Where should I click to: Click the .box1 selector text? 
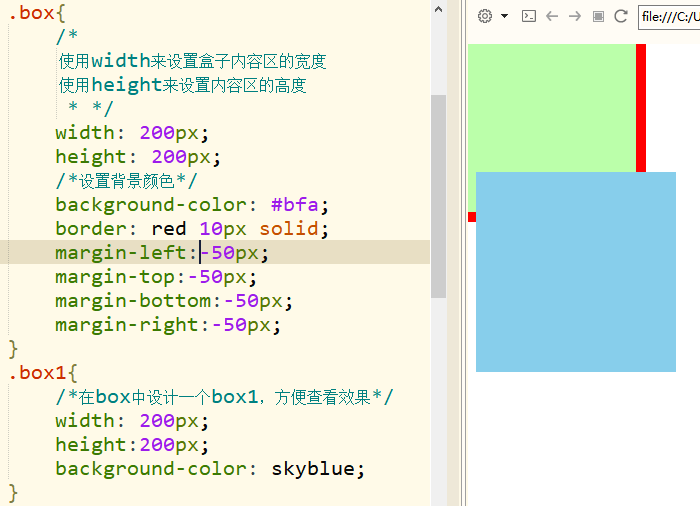38,372
